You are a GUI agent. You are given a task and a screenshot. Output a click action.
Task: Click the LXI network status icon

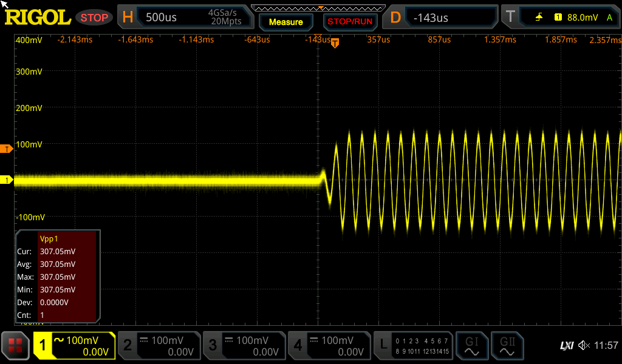click(x=566, y=346)
